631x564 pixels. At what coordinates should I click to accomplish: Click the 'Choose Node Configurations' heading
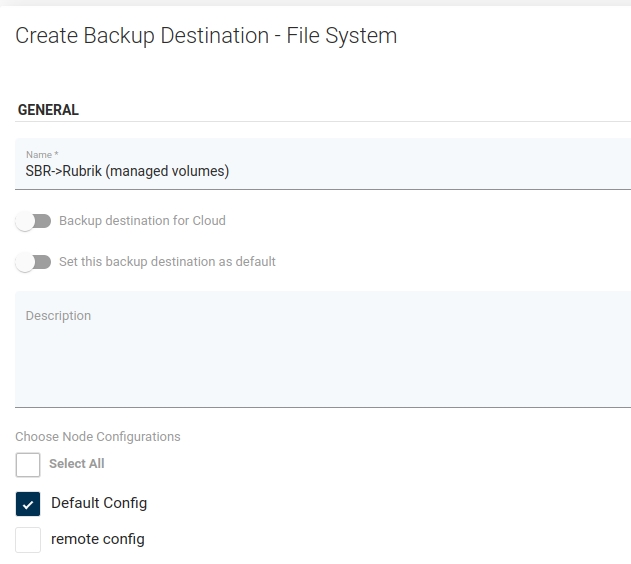click(98, 437)
